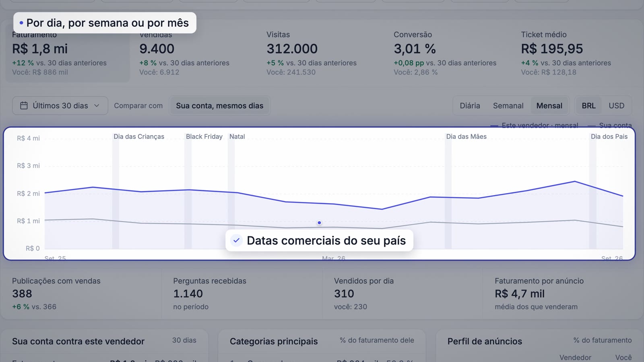Click the R$ 4 mi axis label

coord(28,138)
